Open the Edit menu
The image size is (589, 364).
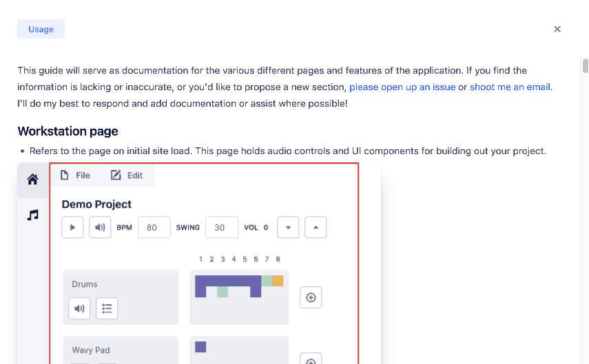127,175
